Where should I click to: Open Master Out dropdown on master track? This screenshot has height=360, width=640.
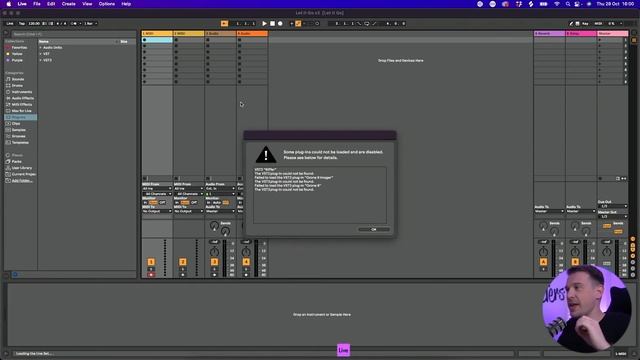coord(613,217)
